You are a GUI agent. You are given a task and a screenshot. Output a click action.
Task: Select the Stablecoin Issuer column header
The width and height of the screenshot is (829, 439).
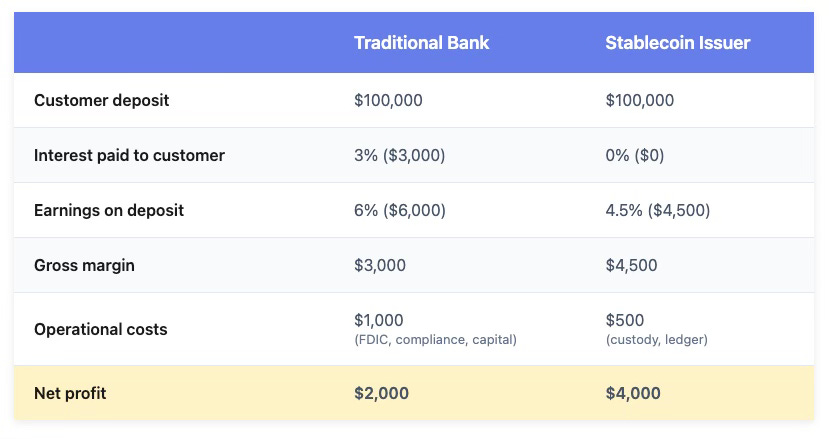click(x=677, y=43)
